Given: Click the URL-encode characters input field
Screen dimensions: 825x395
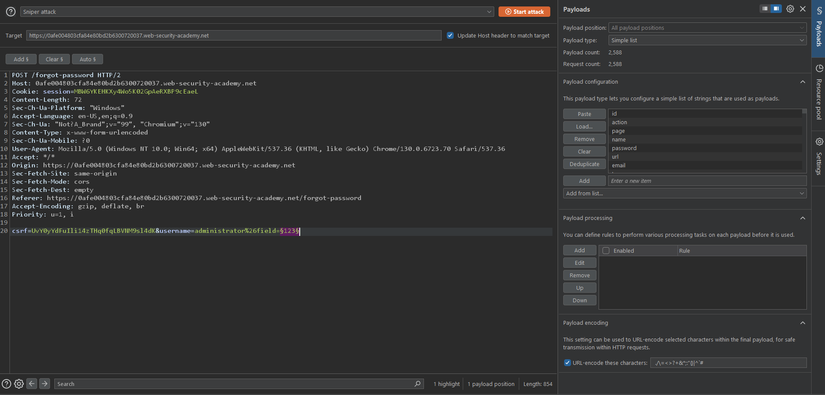Looking at the screenshot, I should tap(728, 362).
